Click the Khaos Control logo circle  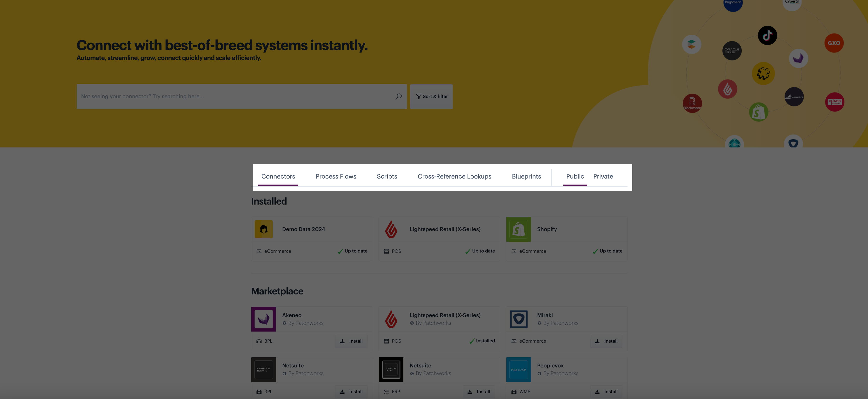[834, 102]
